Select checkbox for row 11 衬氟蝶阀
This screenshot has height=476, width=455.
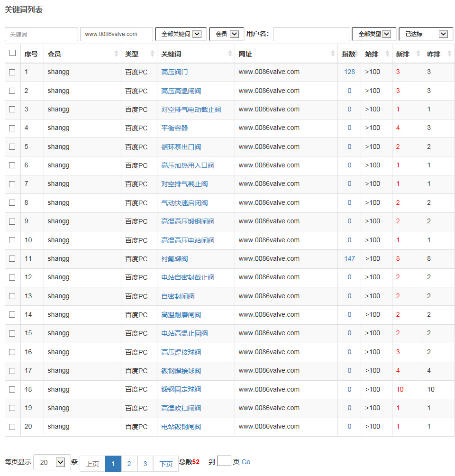click(12, 259)
